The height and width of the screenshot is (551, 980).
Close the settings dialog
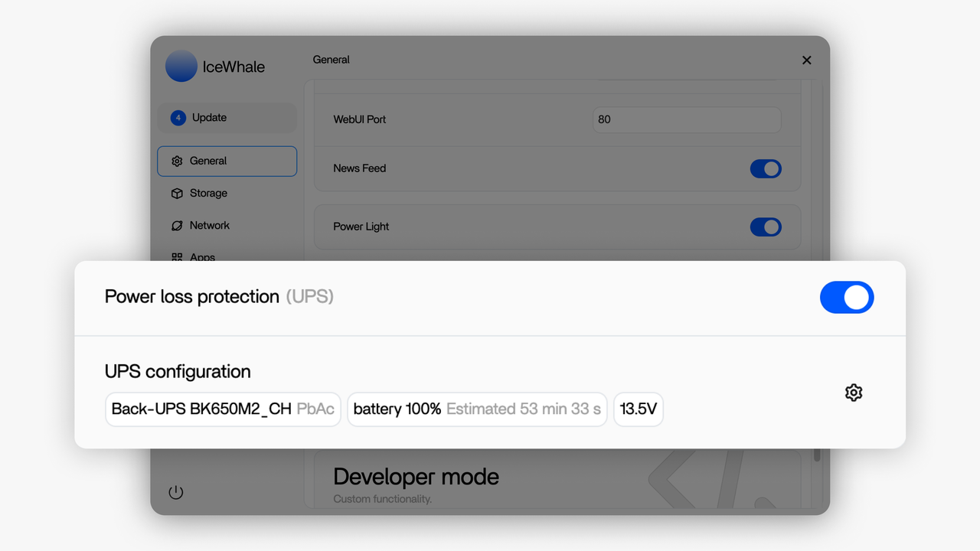(x=806, y=60)
